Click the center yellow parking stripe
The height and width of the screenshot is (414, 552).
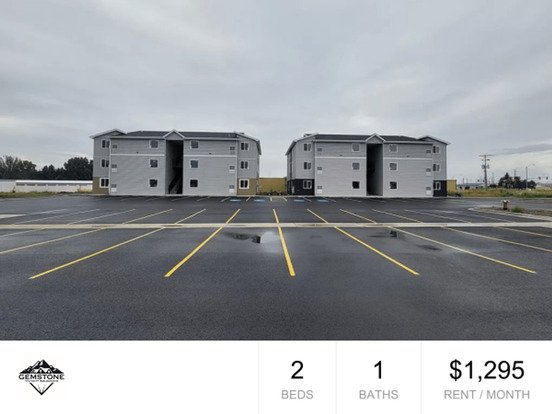point(284,243)
